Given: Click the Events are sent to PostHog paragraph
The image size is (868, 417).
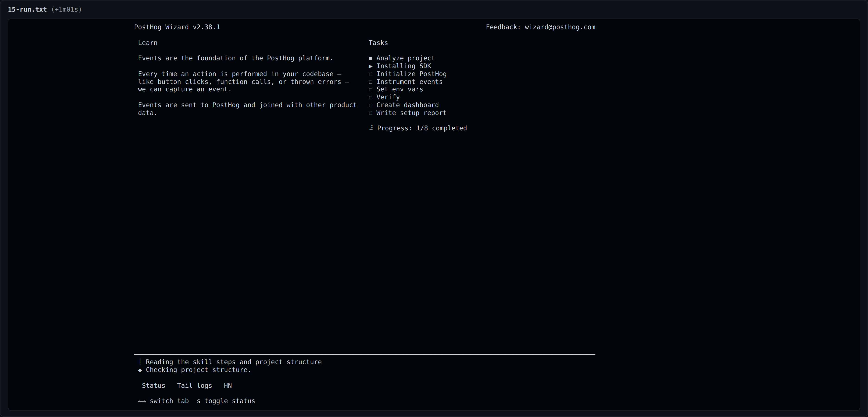Looking at the screenshot, I should 247,109.
